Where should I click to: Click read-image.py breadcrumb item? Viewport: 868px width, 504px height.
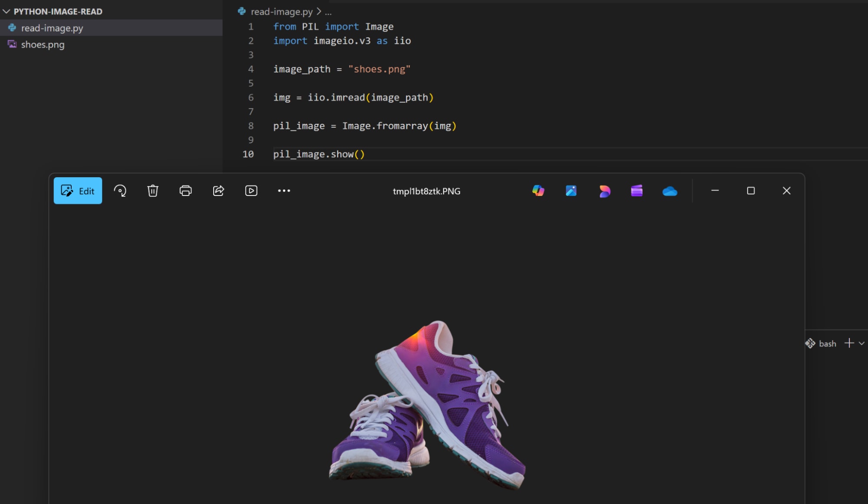click(x=281, y=12)
